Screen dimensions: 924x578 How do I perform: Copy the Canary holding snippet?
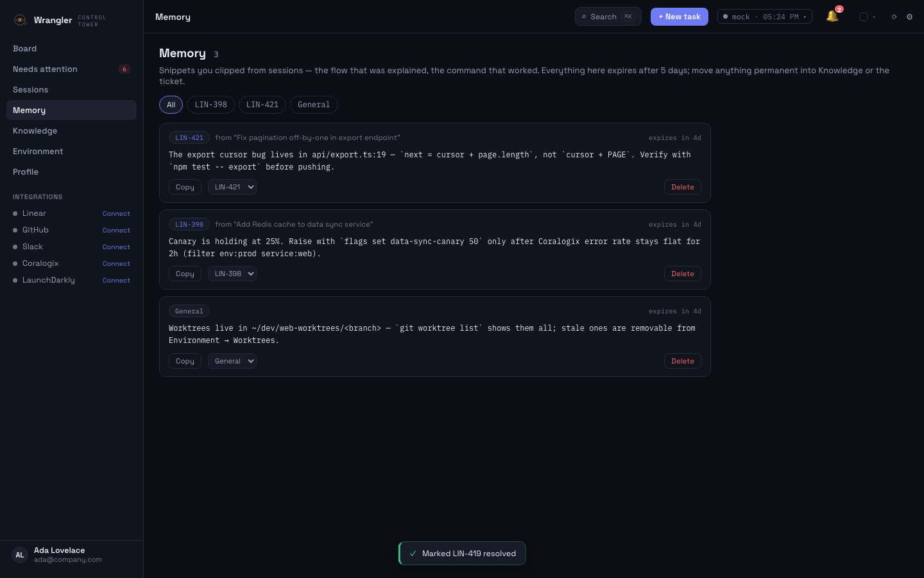(185, 274)
